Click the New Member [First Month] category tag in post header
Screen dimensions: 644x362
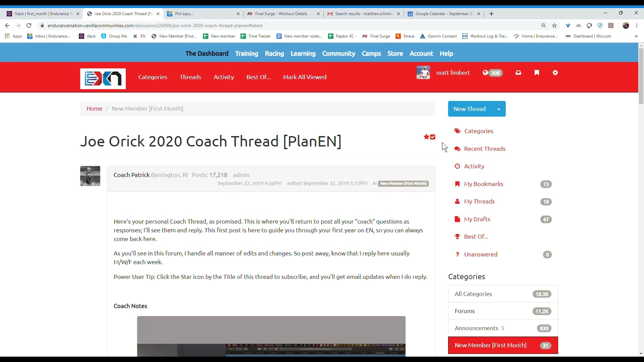point(403,184)
